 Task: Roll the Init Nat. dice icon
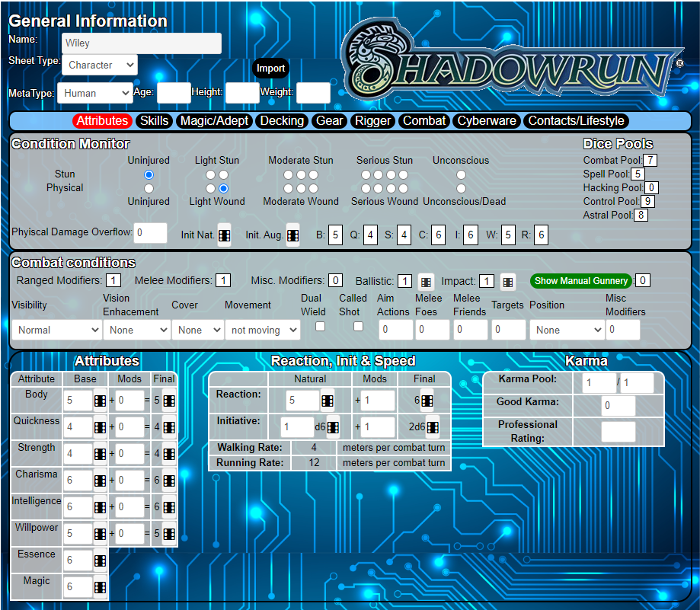[x=224, y=235]
